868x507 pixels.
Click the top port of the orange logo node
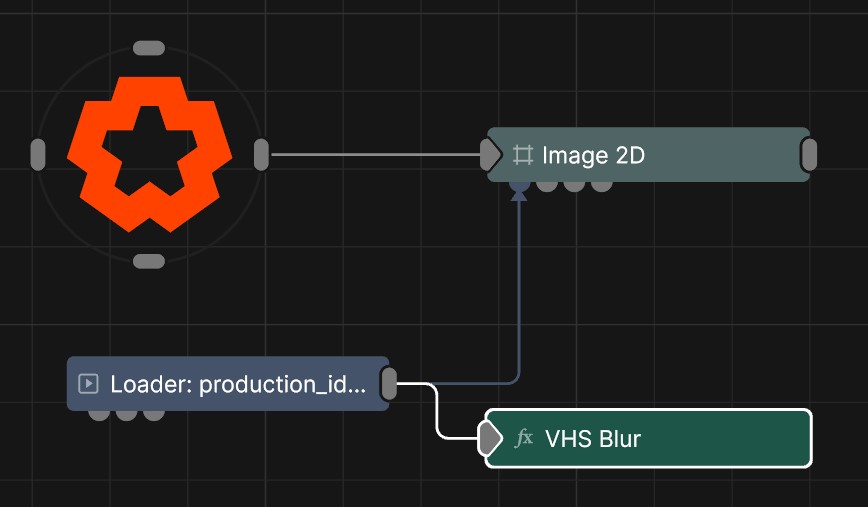pyautogui.click(x=149, y=48)
